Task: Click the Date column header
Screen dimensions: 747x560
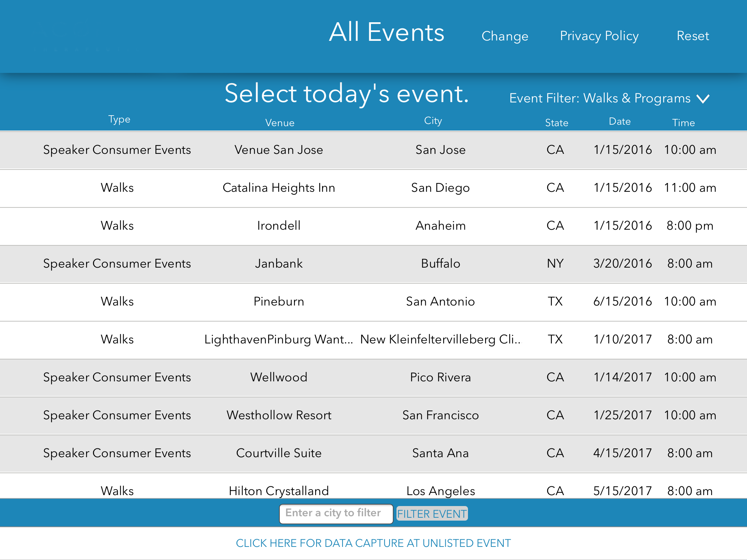Action: click(x=619, y=121)
